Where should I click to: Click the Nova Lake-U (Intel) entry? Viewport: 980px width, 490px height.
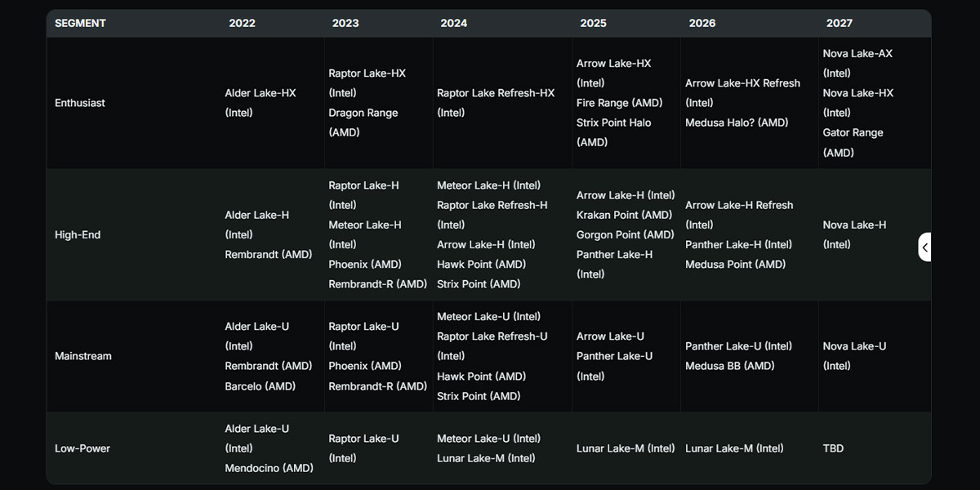pyautogui.click(x=855, y=356)
